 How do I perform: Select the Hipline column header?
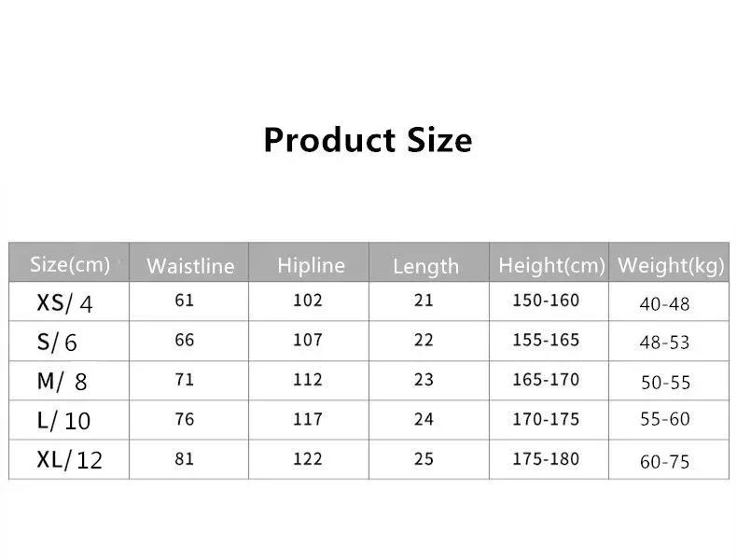(x=311, y=265)
